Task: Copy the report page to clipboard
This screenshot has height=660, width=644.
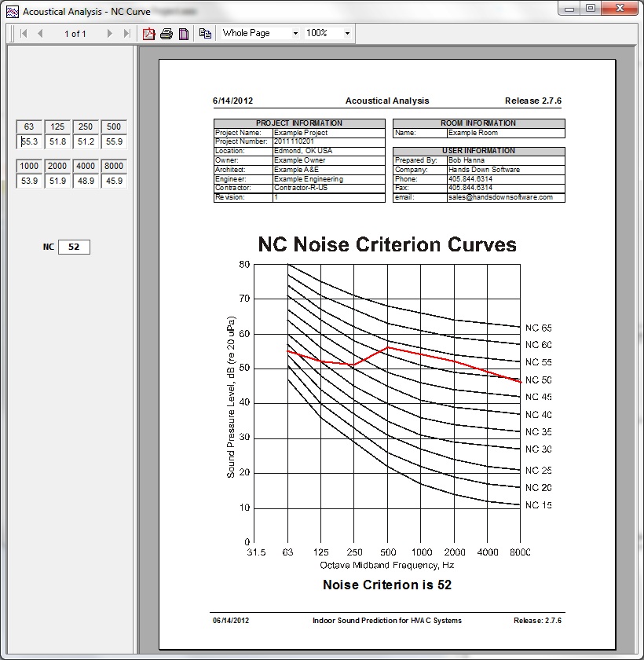Action: [x=205, y=33]
